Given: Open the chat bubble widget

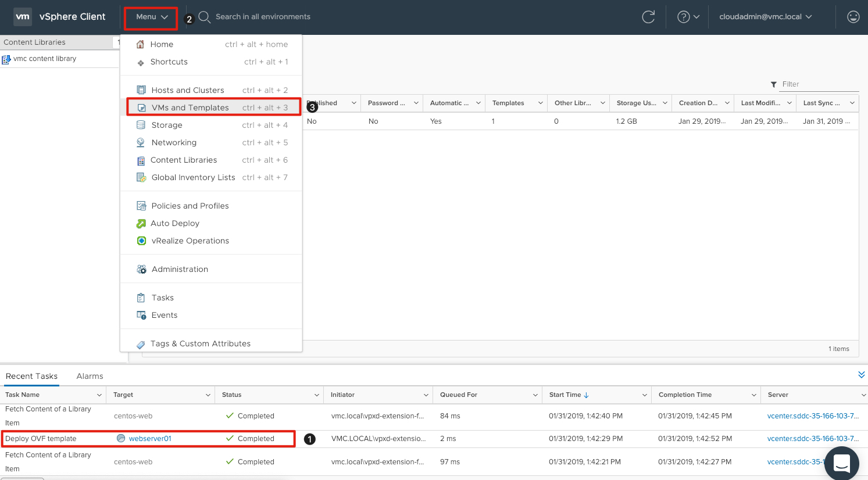Looking at the screenshot, I should tap(841, 463).
